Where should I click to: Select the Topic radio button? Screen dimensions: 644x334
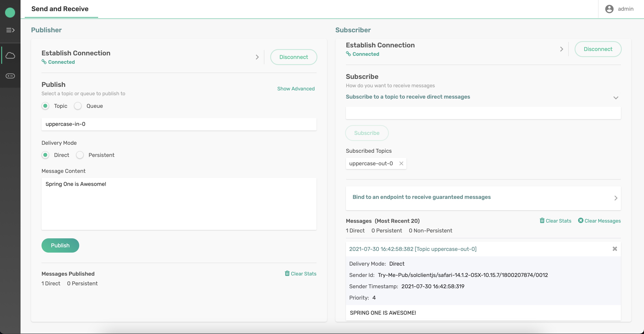click(x=45, y=106)
